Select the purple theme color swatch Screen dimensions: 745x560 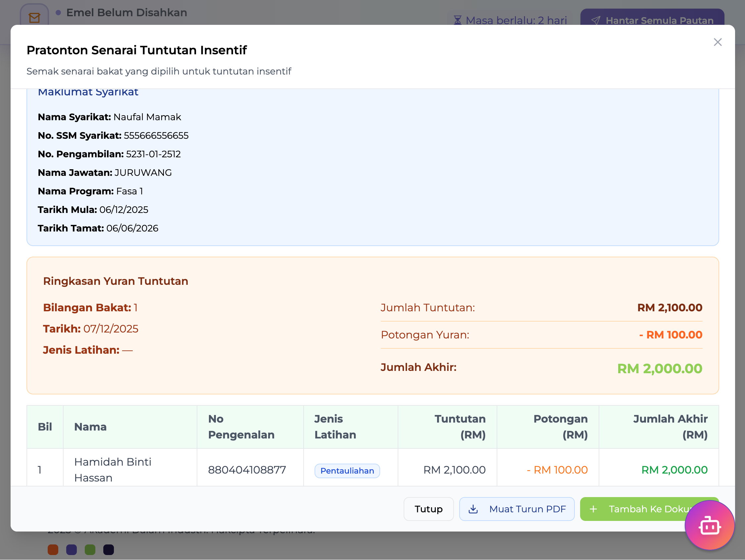(x=72, y=549)
